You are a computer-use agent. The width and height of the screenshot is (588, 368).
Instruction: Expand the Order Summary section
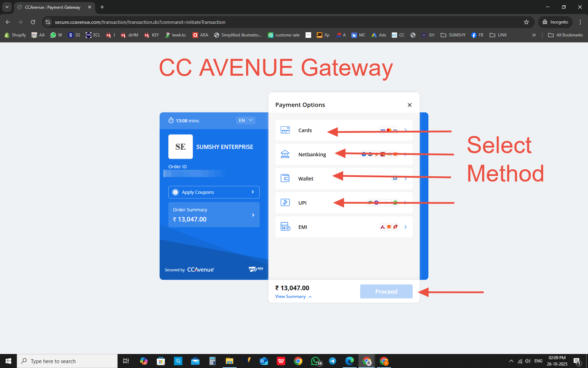point(214,214)
